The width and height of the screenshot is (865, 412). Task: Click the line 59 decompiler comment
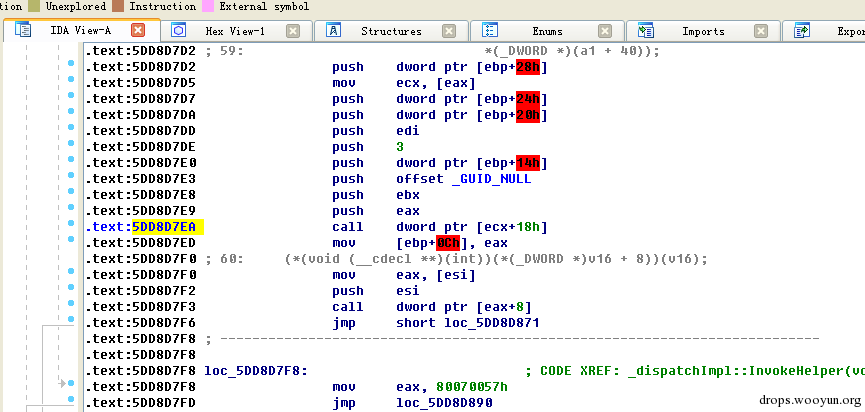(432, 51)
